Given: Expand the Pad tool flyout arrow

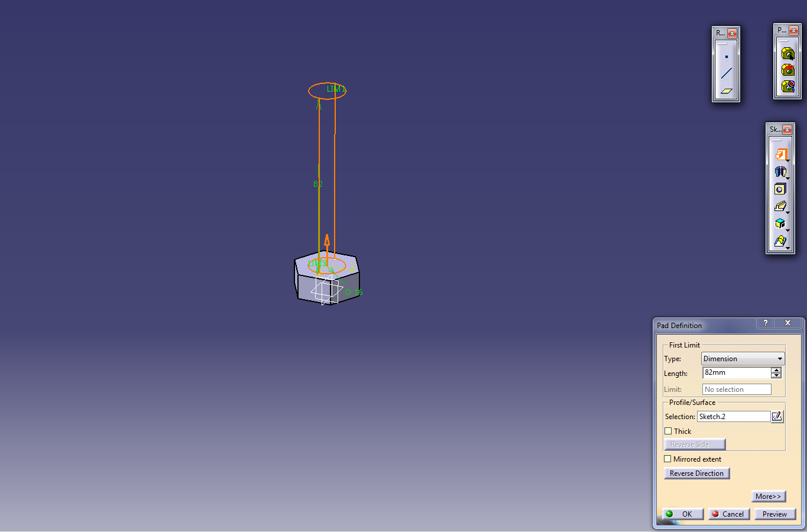Looking at the screenshot, I should pyautogui.click(x=786, y=160).
